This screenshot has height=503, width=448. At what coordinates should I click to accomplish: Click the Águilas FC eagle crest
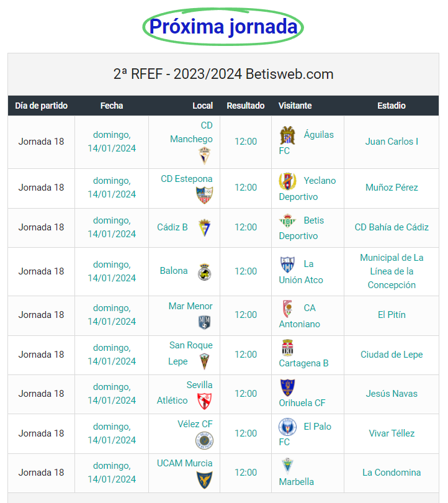tap(287, 135)
